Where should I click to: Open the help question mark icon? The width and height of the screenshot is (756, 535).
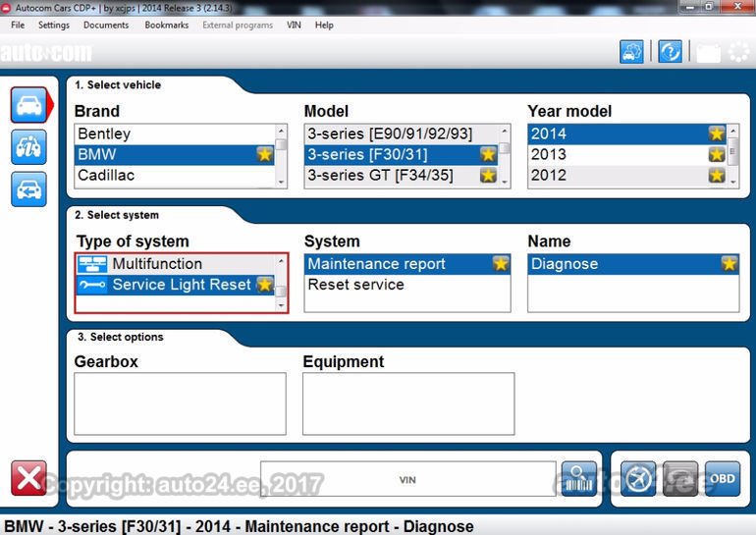671,52
